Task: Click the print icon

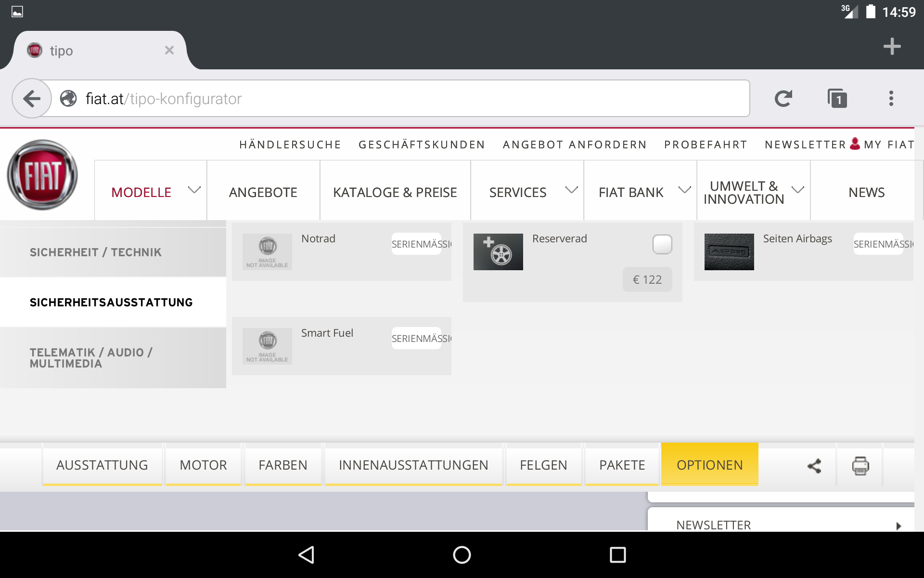Action: (x=860, y=466)
